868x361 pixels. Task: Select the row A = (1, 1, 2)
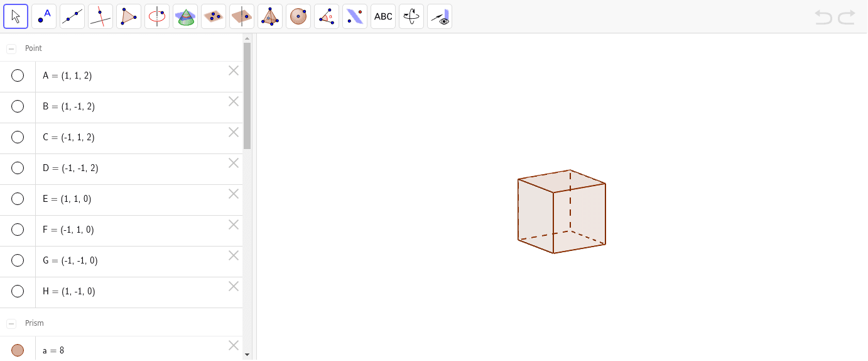pyautogui.click(x=121, y=77)
